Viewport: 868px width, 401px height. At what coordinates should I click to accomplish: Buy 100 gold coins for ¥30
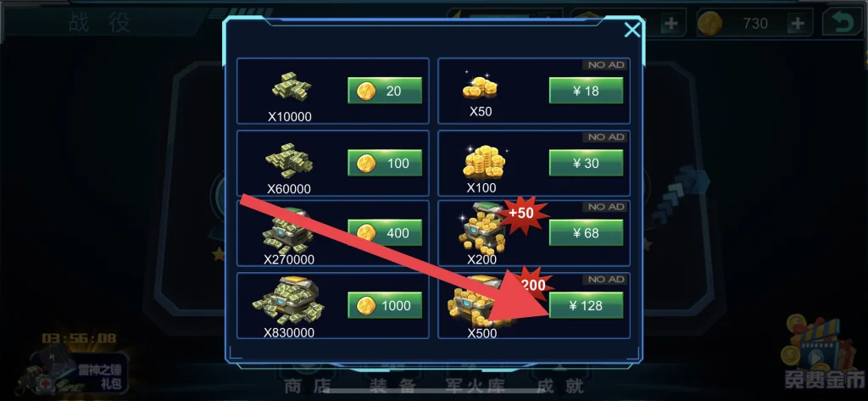coord(587,163)
